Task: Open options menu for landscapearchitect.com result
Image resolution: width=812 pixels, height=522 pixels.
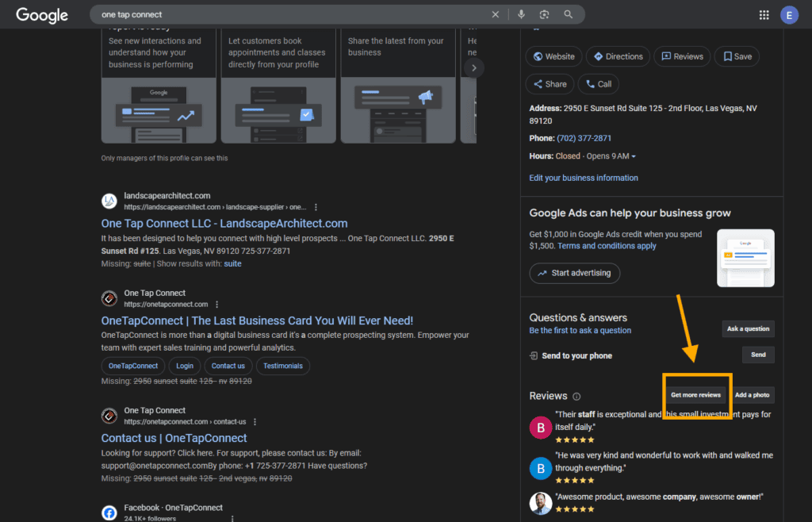Action: click(316, 207)
